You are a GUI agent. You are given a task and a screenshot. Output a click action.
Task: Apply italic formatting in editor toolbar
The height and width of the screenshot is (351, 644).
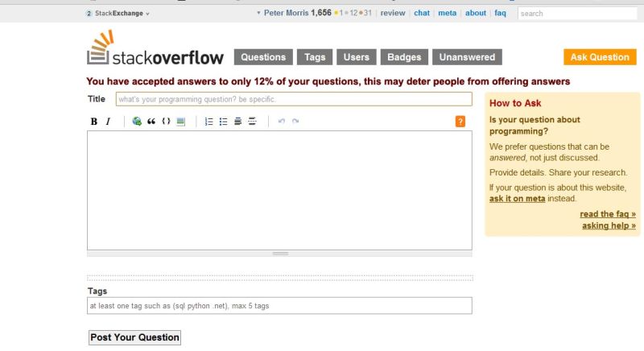click(108, 122)
